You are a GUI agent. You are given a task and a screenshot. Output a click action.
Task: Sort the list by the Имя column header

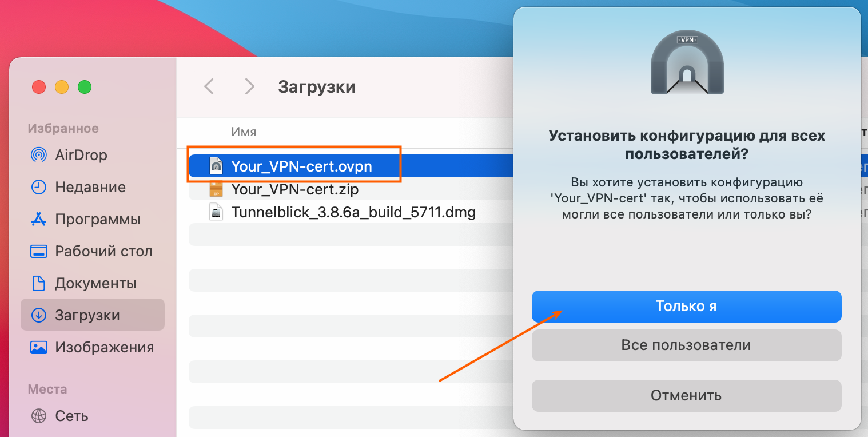coord(244,132)
